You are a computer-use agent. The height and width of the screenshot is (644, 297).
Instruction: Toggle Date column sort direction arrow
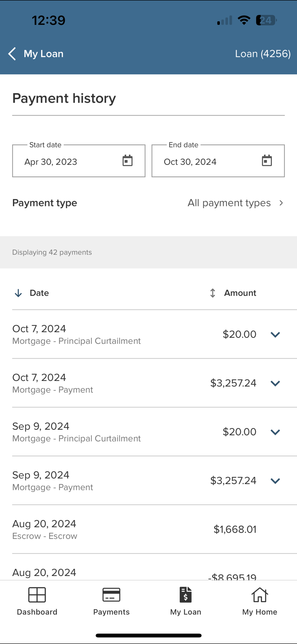pyautogui.click(x=18, y=293)
